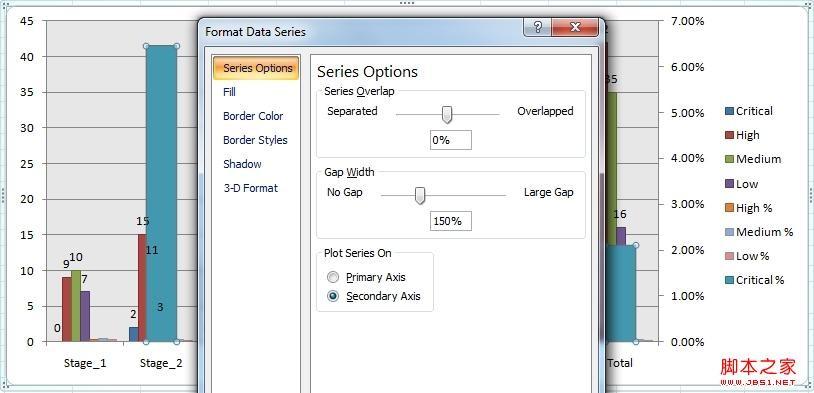Switch to the Fill category
814x393 pixels.
(229, 92)
